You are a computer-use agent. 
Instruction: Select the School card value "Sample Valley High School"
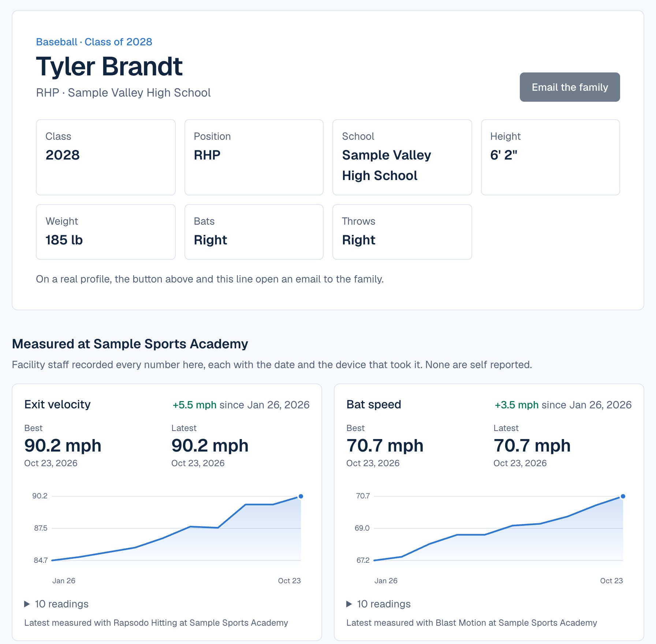(387, 165)
